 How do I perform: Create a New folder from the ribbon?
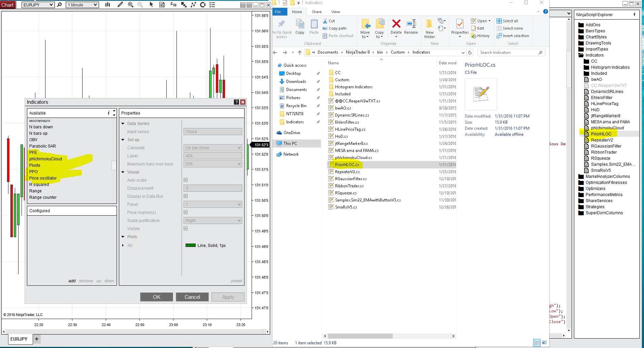coord(429,28)
